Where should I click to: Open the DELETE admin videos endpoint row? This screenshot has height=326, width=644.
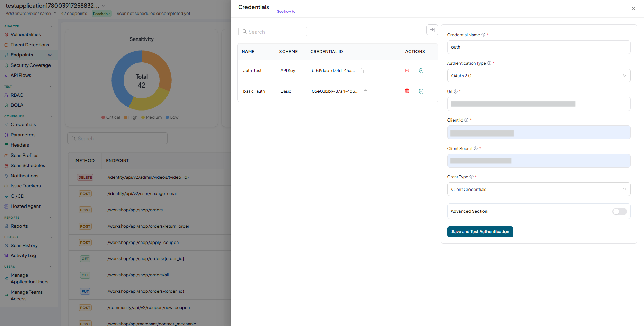(150, 177)
